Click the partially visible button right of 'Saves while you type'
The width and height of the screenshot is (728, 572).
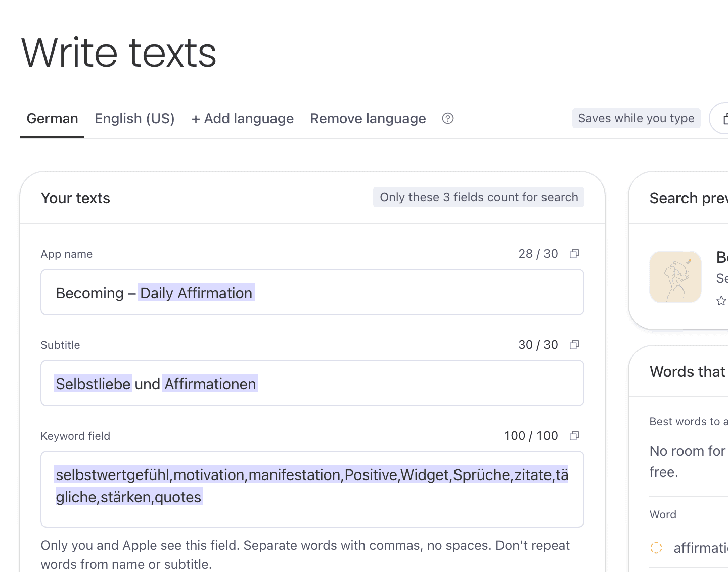[719, 118]
